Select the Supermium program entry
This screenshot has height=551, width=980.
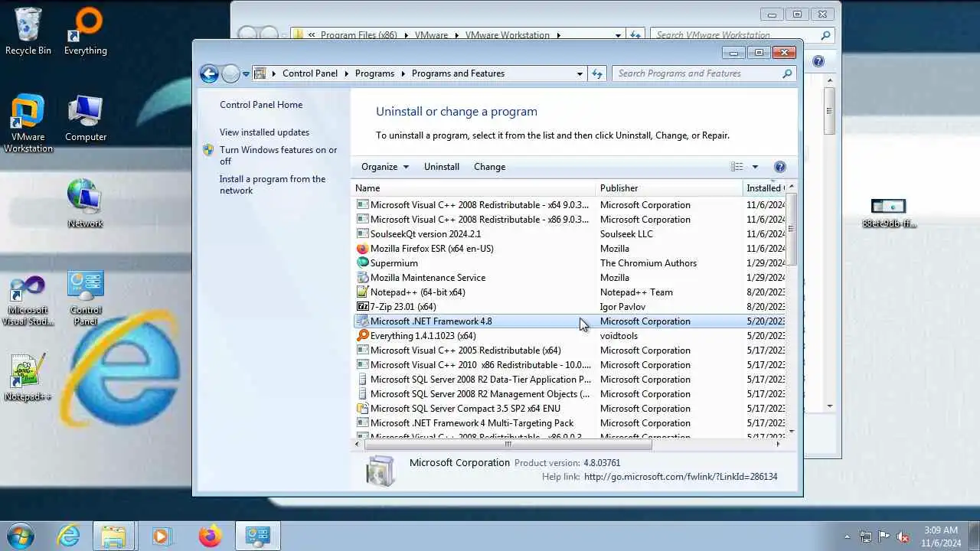[570, 263]
